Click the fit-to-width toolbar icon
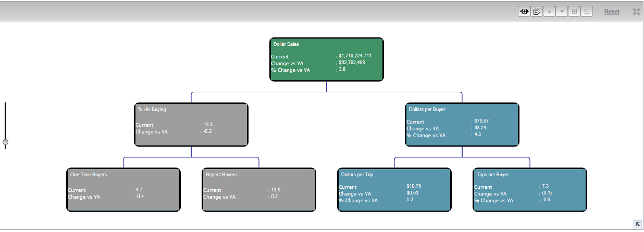The image size is (644, 232). (x=524, y=11)
